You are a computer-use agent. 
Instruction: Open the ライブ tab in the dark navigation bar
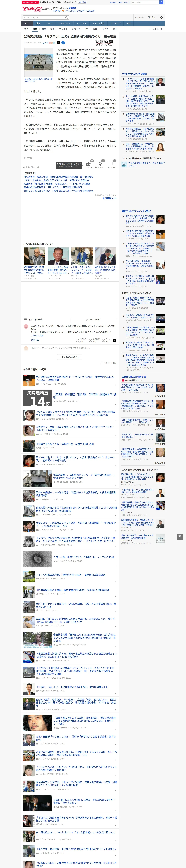point(49,23)
